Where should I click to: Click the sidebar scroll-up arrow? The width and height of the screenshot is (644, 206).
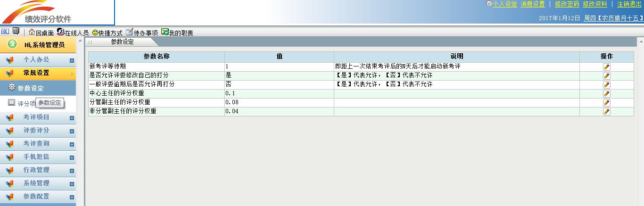click(80, 42)
